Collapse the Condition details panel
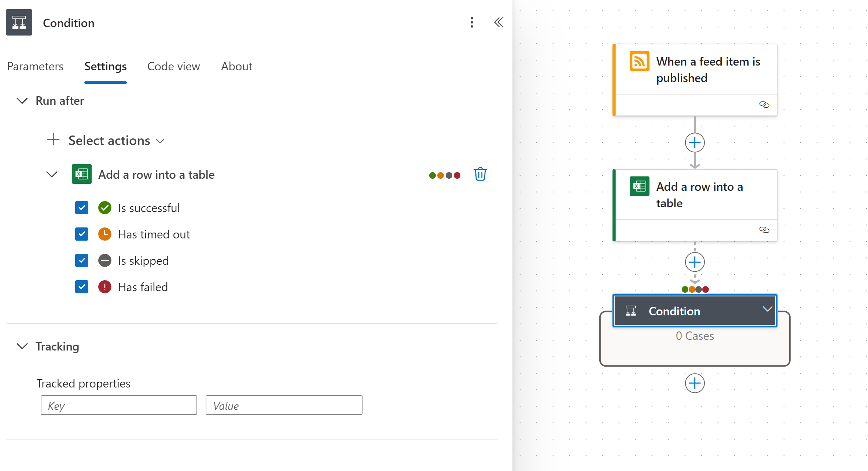The image size is (868, 471). pos(499,23)
